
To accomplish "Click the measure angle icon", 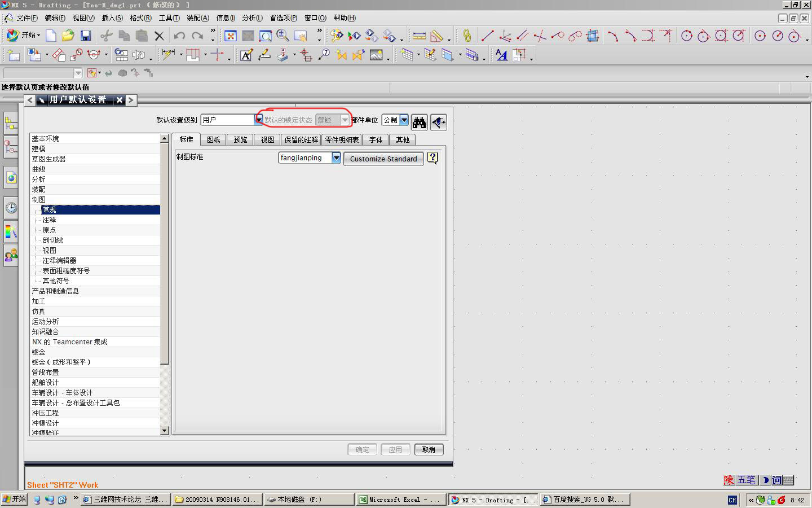I will (x=436, y=36).
